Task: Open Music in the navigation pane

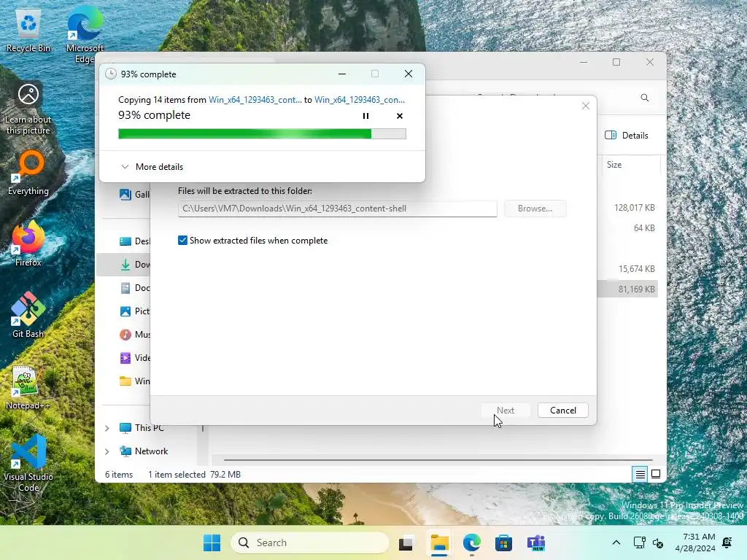Action: 134,334
